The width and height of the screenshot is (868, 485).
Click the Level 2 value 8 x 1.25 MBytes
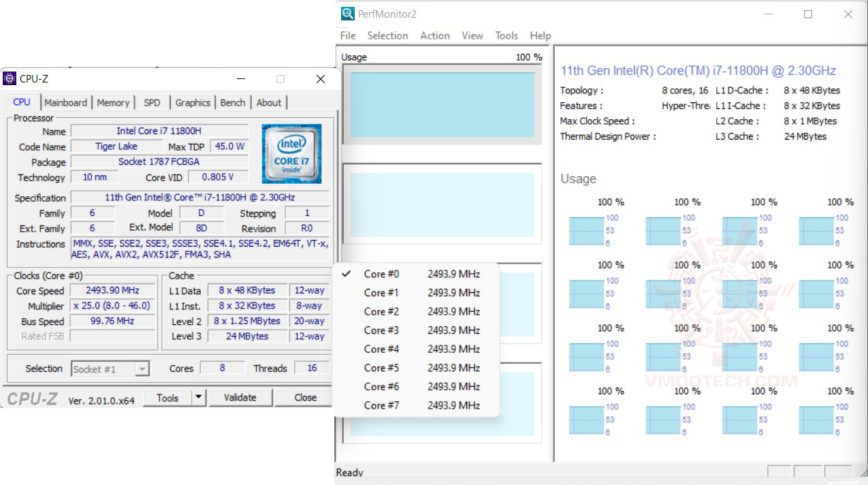point(246,321)
